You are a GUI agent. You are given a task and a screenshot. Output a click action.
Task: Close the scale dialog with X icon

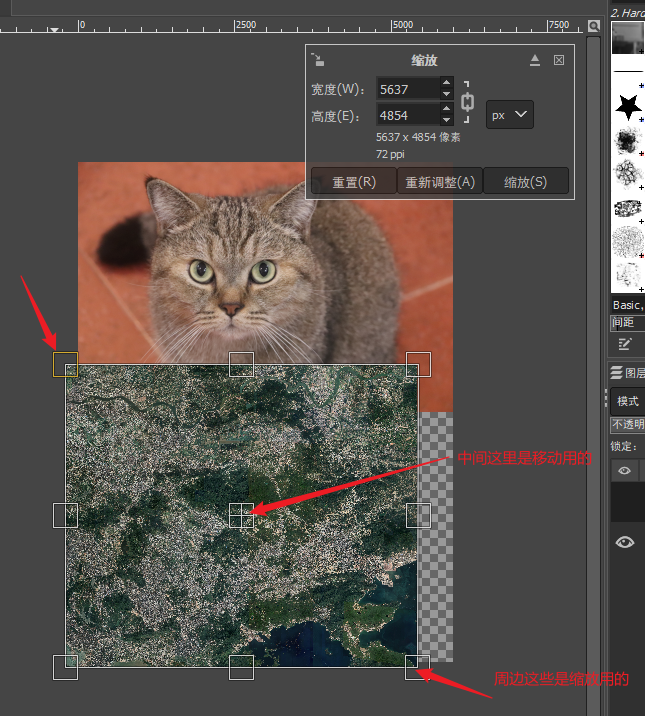pyautogui.click(x=559, y=60)
